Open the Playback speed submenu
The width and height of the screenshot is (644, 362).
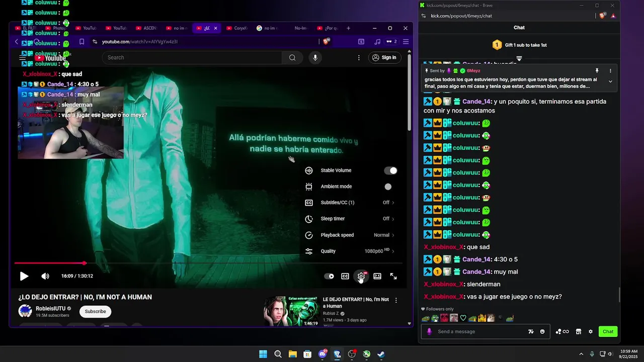point(351,235)
